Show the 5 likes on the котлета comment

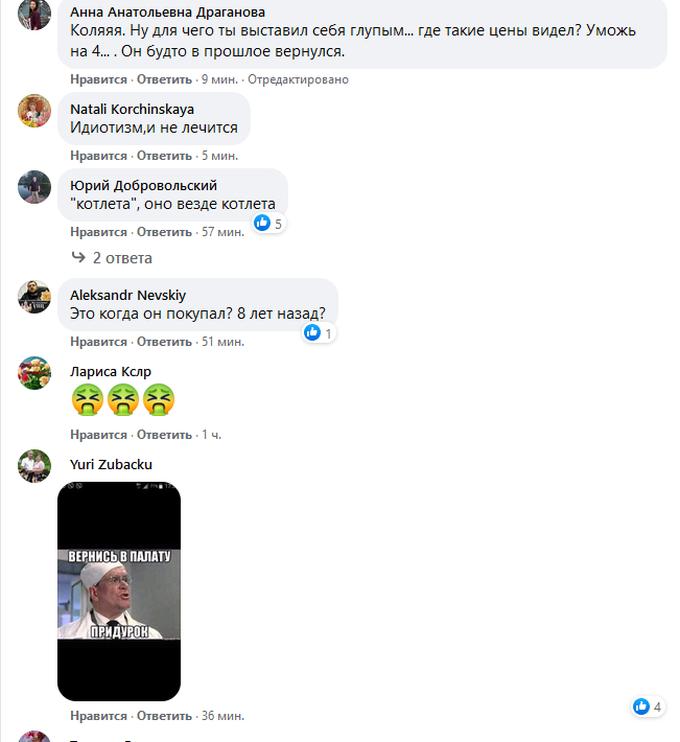[268, 223]
